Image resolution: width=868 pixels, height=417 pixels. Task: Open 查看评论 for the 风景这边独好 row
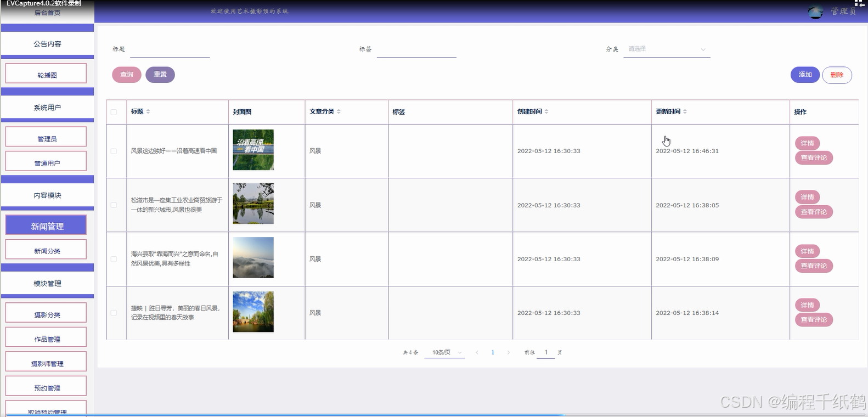point(814,157)
